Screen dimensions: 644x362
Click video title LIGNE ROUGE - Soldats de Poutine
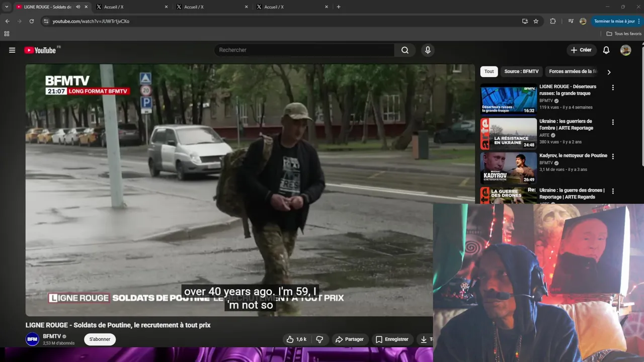click(x=118, y=325)
